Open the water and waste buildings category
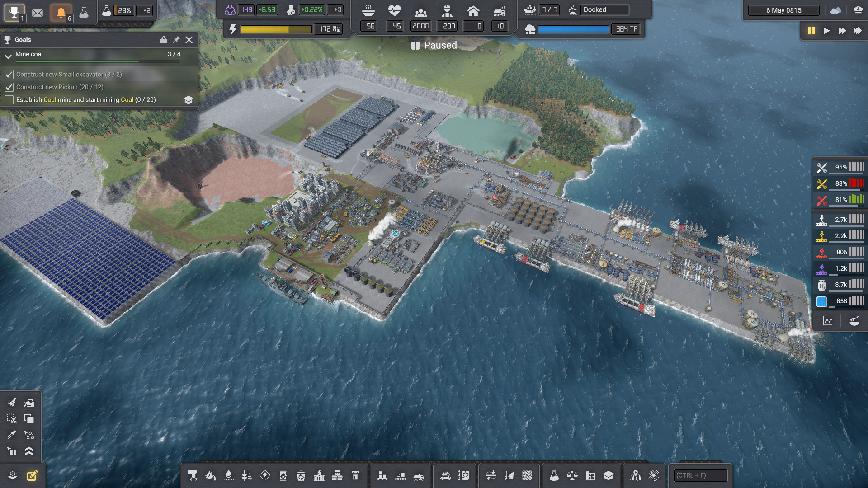The image size is (868, 488). (x=229, y=475)
